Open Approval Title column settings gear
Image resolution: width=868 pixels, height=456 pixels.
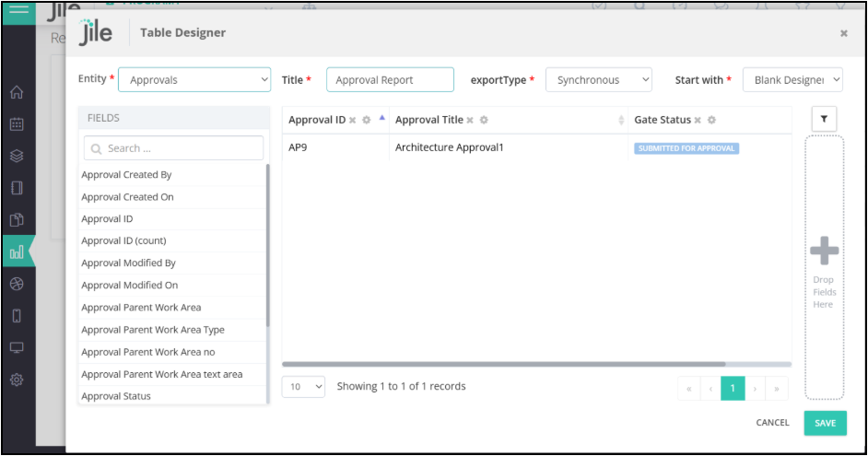[484, 120]
